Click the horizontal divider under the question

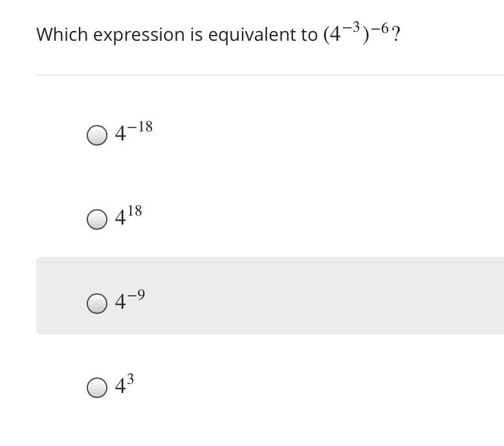(270, 75)
